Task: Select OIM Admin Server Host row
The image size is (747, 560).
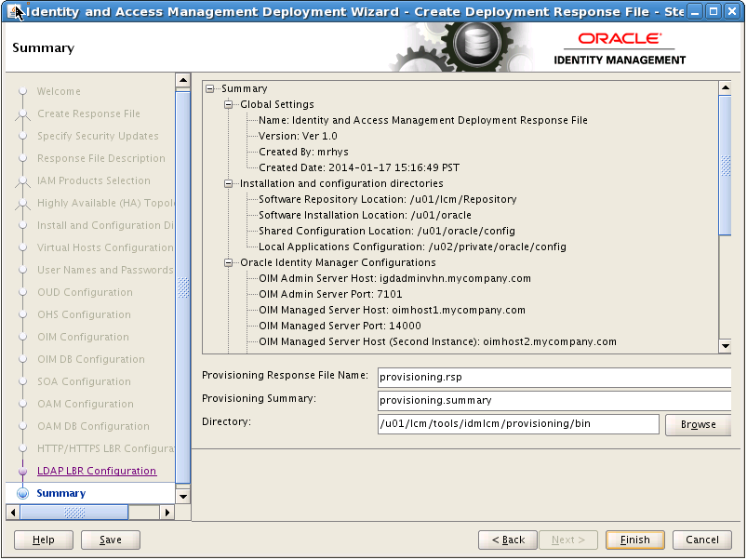Action: [394, 278]
